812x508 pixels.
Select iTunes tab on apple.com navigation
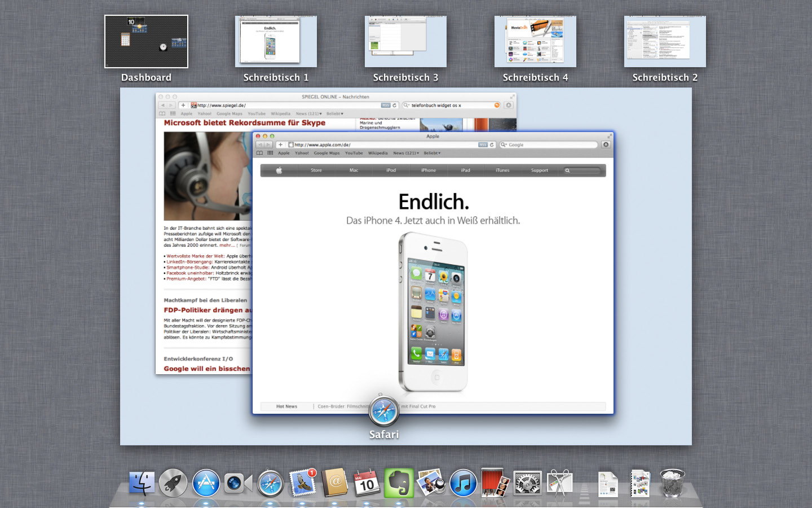(502, 170)
